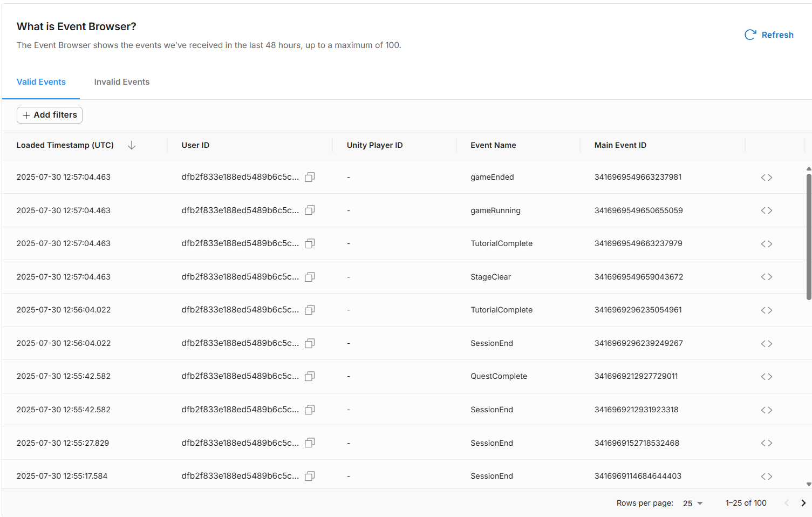Click the Event Name column header
The height and width of the screenshot is (517, 812).
pos(493,145)
